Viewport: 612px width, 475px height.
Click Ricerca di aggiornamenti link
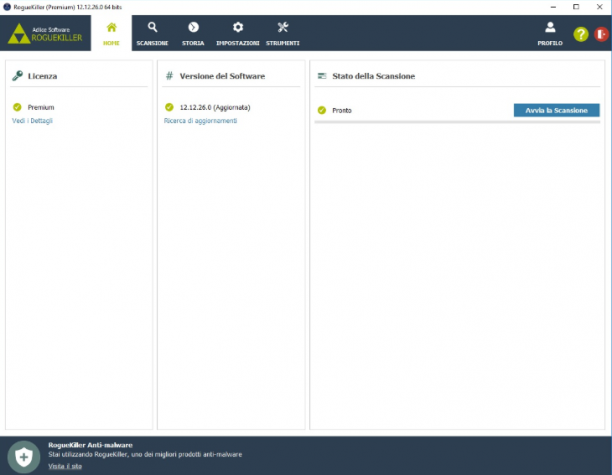[x=200, y=121]
